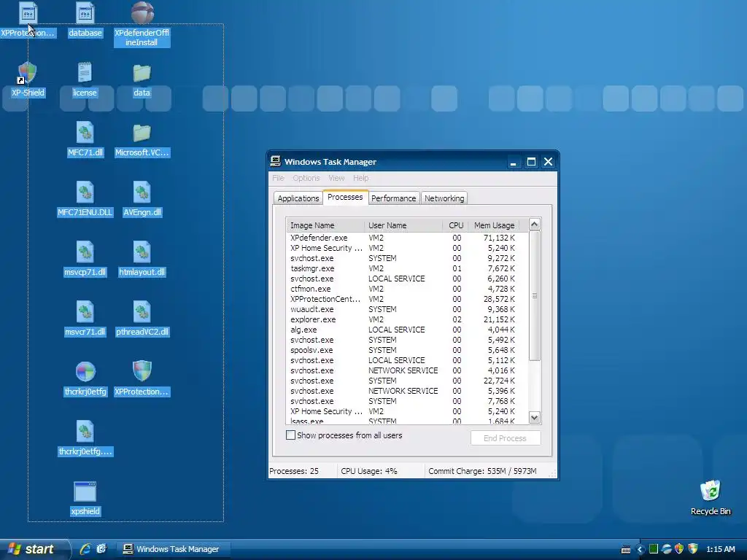This screenshot has width=747, height=560.
Task: Select the explorer.exe process row
Action: [x=407, y=319]
